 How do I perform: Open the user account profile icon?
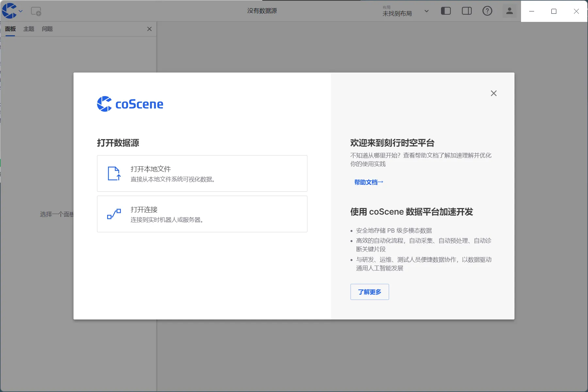(x=509, y=11)
